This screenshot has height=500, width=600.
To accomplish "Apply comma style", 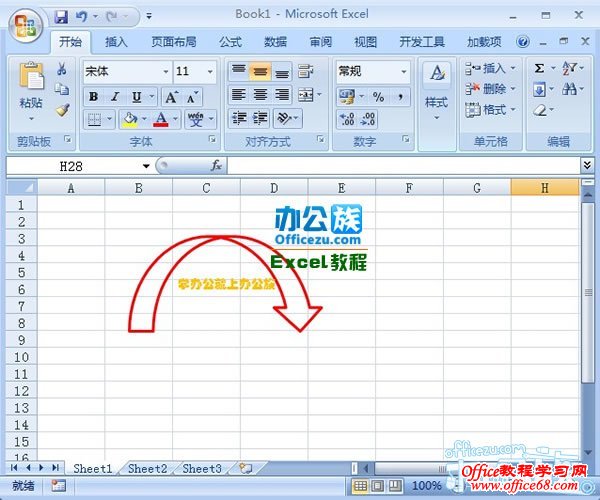I will pyautogui.click(x=400, y=97).
